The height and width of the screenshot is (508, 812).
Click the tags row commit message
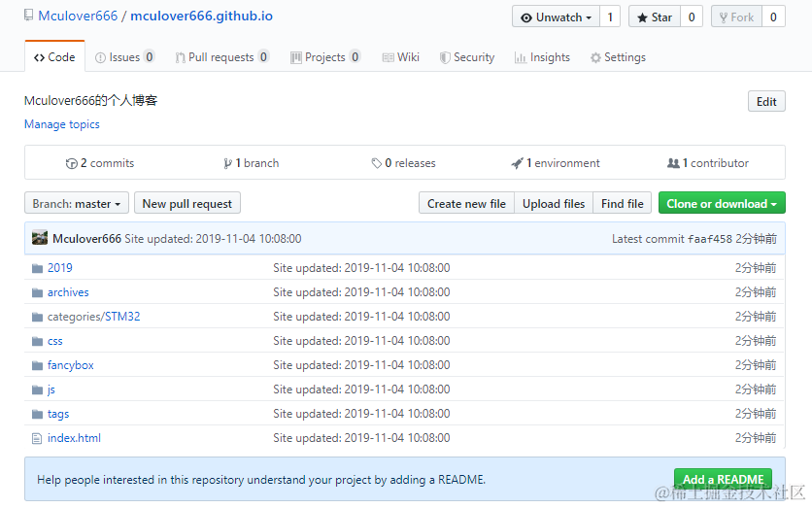point(361,414)
